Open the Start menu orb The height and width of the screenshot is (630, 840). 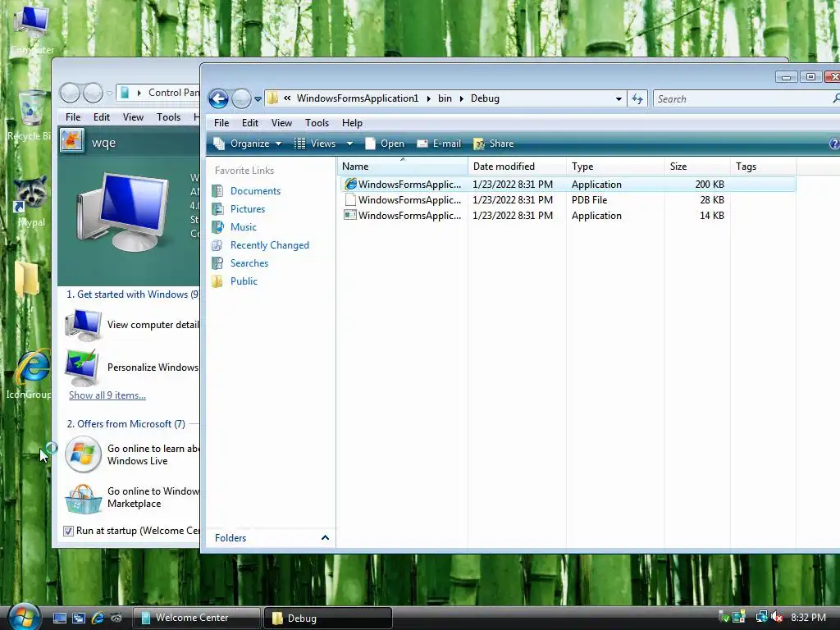[x=22, y=616]
